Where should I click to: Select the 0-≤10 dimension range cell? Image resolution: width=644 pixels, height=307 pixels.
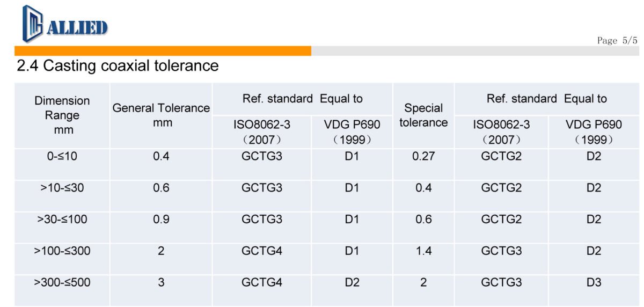62,157
